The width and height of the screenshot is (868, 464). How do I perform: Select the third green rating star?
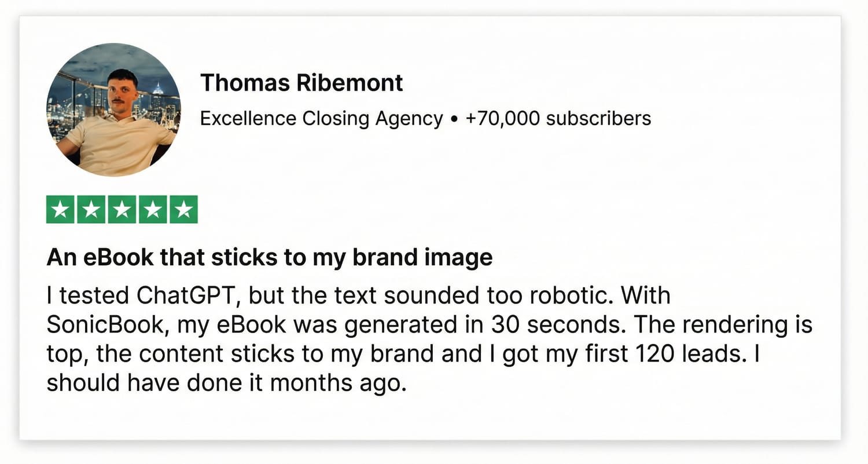(x=122, y=210)
